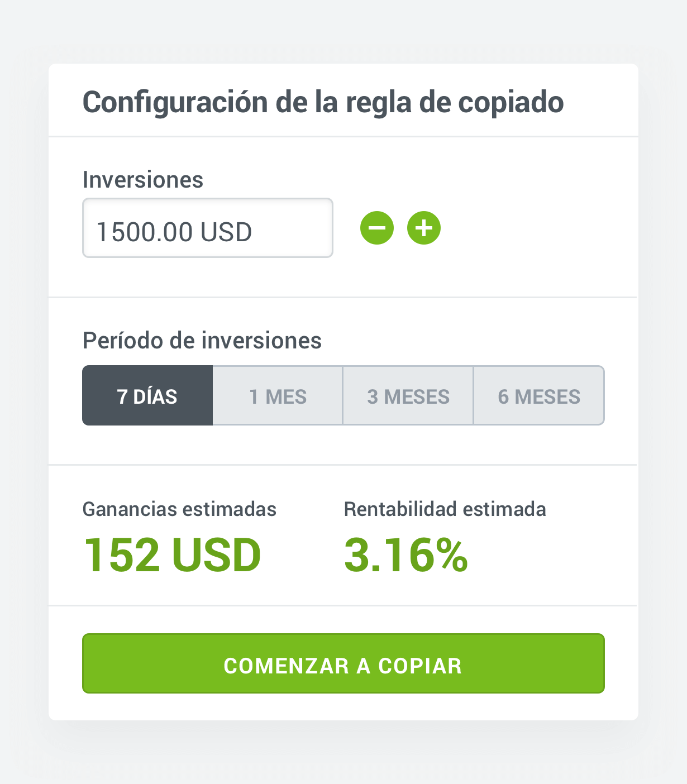Viewport: 687px width, 784px height.
Task: Click the percent sign after 3.16
Action: point(451,555)
